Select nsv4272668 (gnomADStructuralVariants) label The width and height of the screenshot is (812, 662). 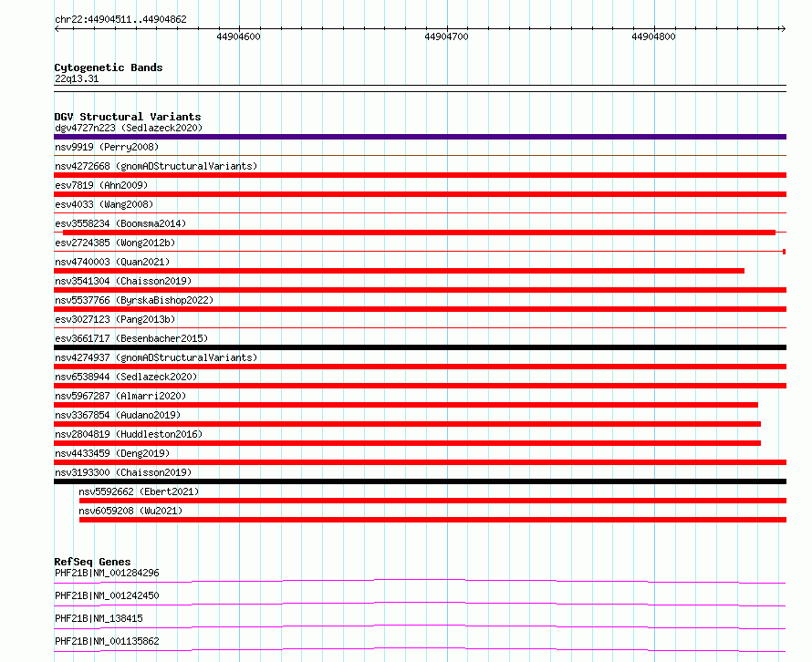(x=156, y=166)
